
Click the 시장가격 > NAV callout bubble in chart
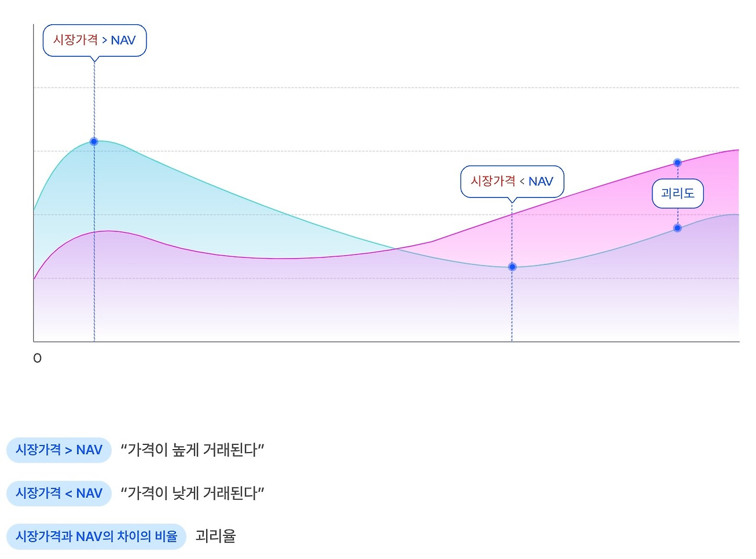tap(94, 40)
